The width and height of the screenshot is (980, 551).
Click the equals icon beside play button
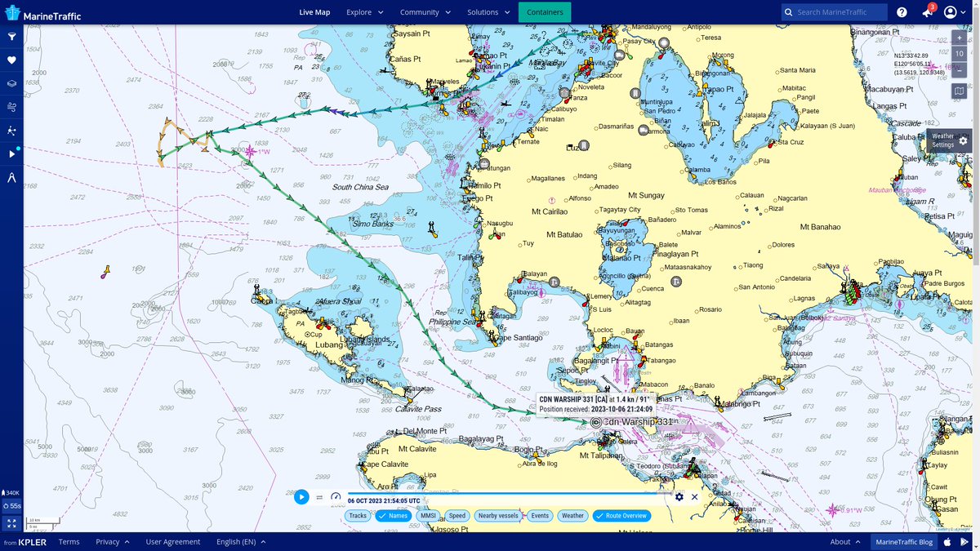point(319,496)
